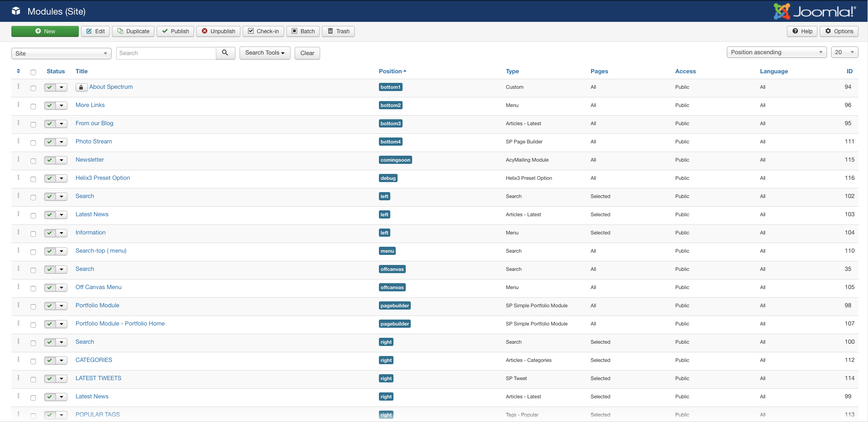Viewport: 868px width, 422px height.
Task: Click the lock icon beside About Spectrum
Action: pos(81,87)
